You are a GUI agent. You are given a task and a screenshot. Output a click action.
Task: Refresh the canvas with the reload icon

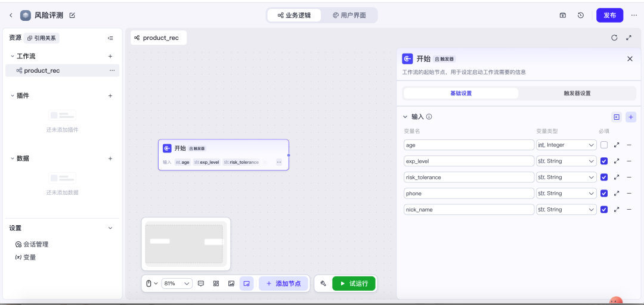click(614, 38)
